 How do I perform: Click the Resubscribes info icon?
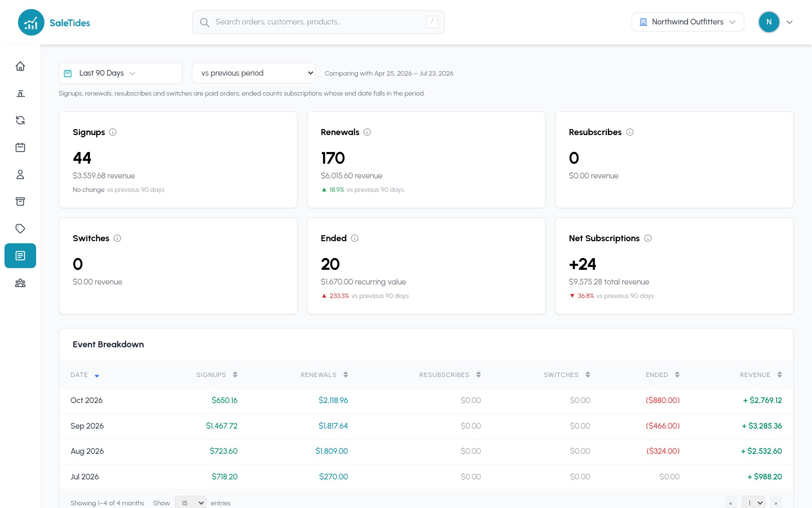pos(630,132)
